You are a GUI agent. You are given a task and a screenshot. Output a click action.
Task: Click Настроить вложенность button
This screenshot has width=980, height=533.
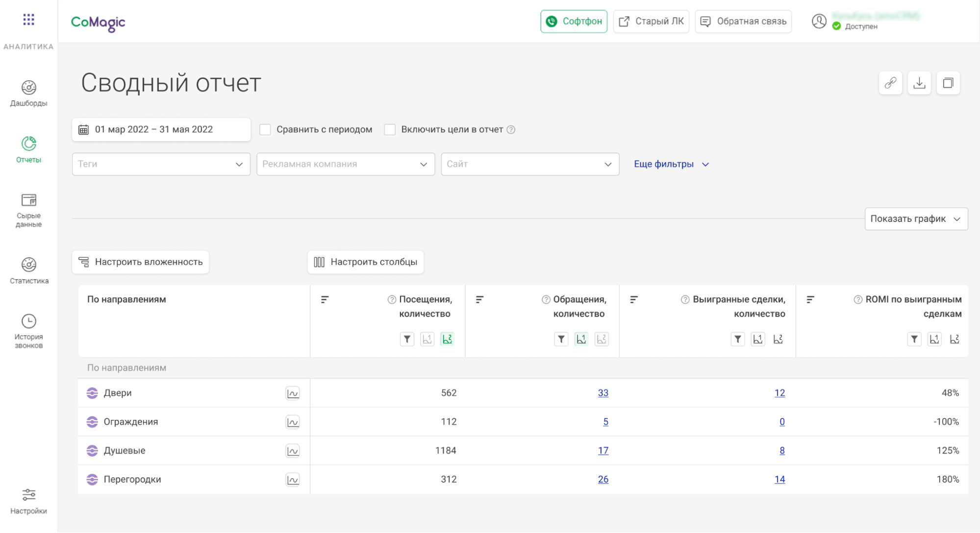[x=141, y=262]
